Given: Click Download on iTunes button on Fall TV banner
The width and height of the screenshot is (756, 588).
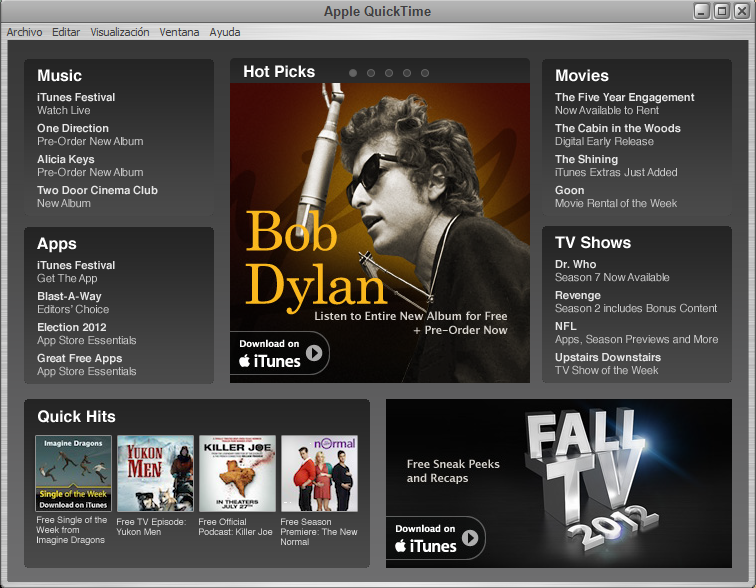Looking at the screenshot, I should coord(435,538).
